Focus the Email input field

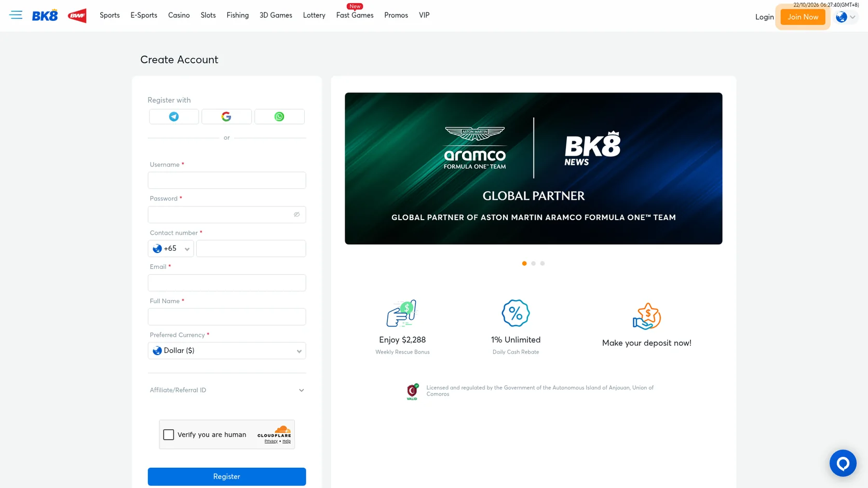(227, 283)
